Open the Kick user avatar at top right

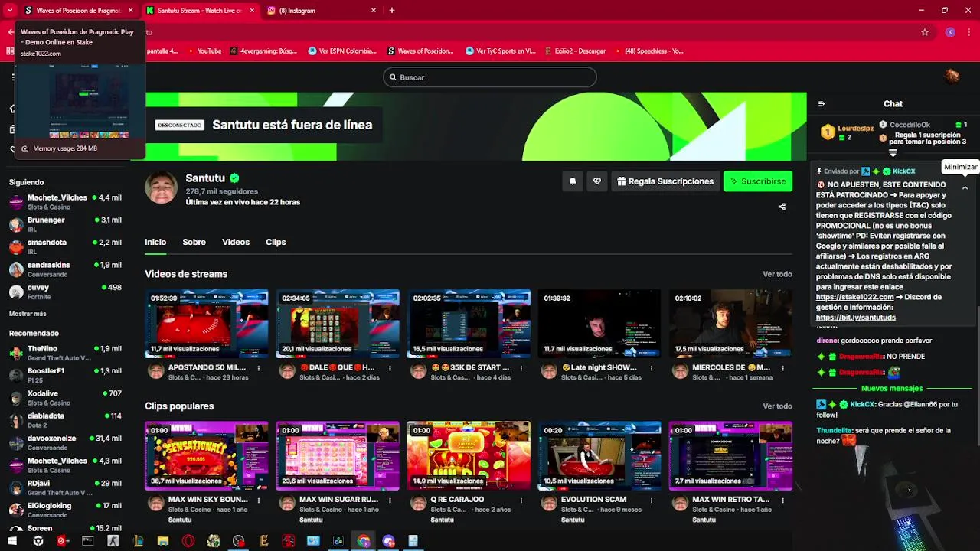pos(952,76)
